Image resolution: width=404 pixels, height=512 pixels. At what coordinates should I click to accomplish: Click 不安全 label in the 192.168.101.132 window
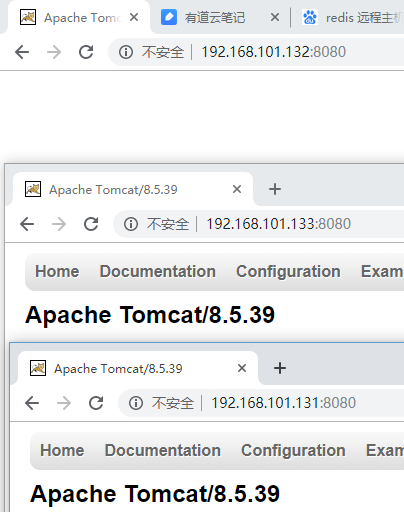click(163, 52)
